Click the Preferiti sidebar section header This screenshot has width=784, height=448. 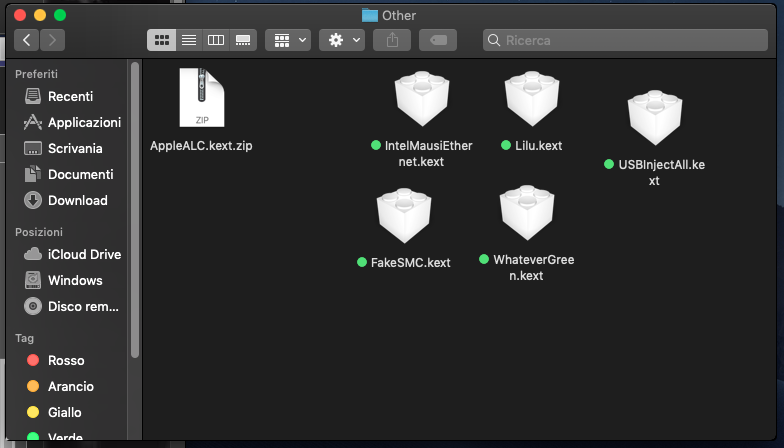(36, 74)
